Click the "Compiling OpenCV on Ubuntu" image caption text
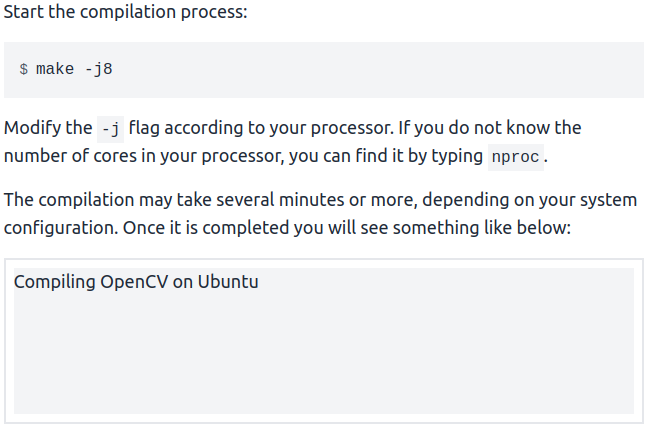 pos(136,282)
